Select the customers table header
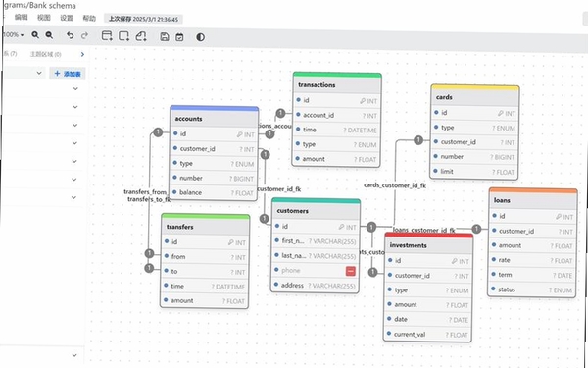 pos(316,211)
